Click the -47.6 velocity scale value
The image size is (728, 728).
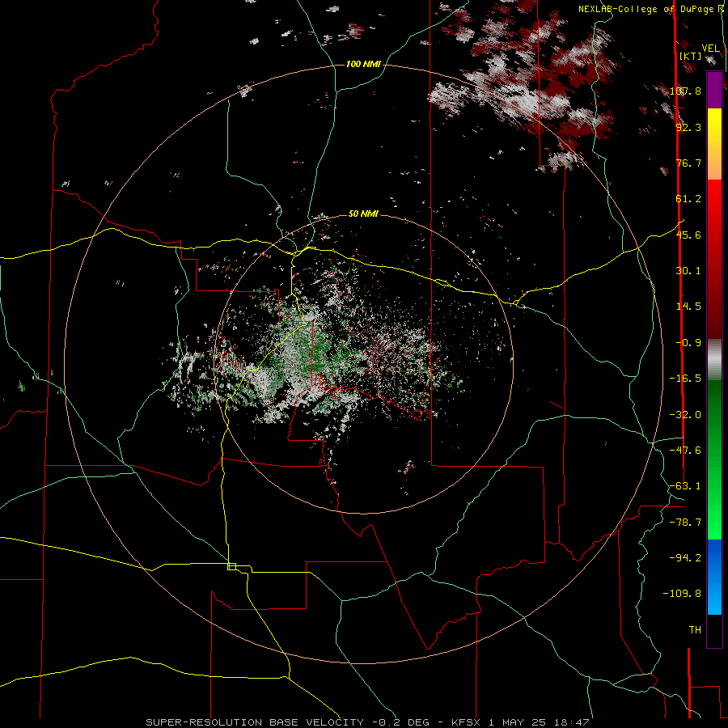click(685, 451)
